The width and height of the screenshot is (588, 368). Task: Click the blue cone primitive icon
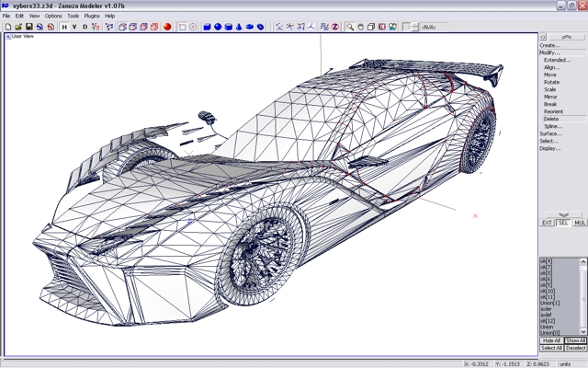[241, 27]
